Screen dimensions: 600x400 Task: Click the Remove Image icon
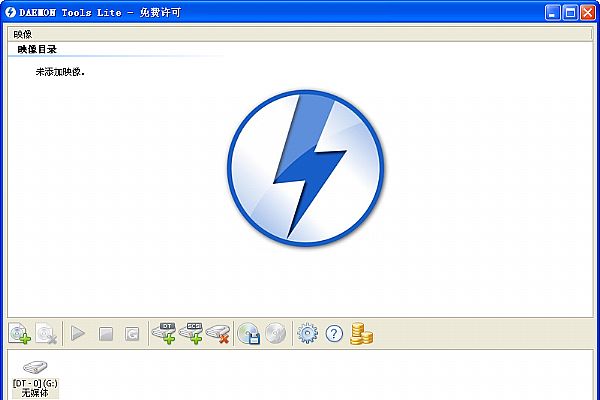pos(45,334)
